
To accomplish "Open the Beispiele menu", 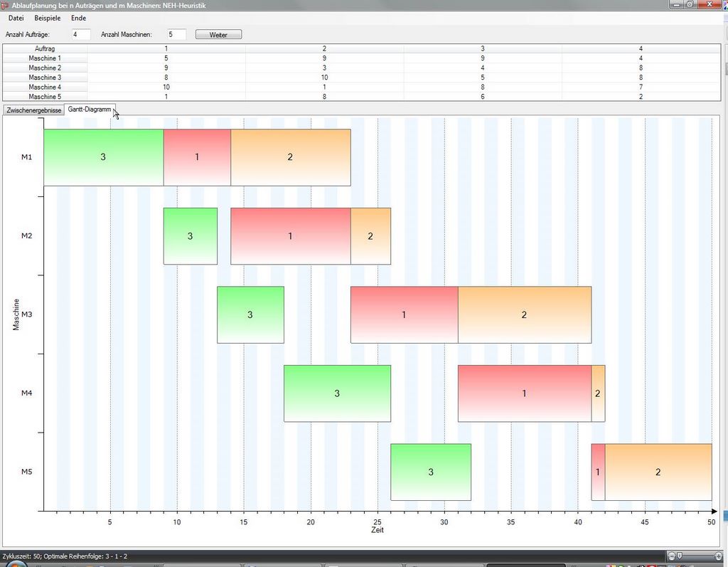I will click(47, 18).
